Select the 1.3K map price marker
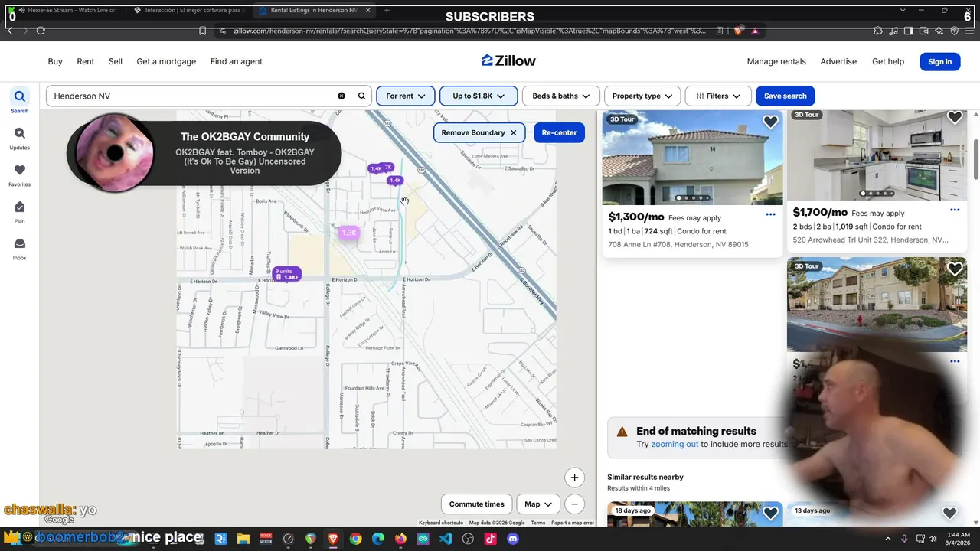Screen dimensions: 980x551 point(349,232)
